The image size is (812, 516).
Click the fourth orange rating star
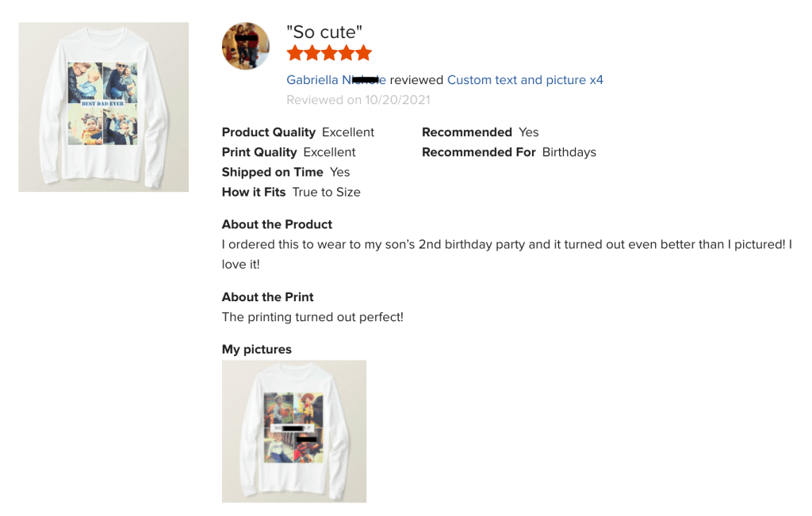point(346,53)
